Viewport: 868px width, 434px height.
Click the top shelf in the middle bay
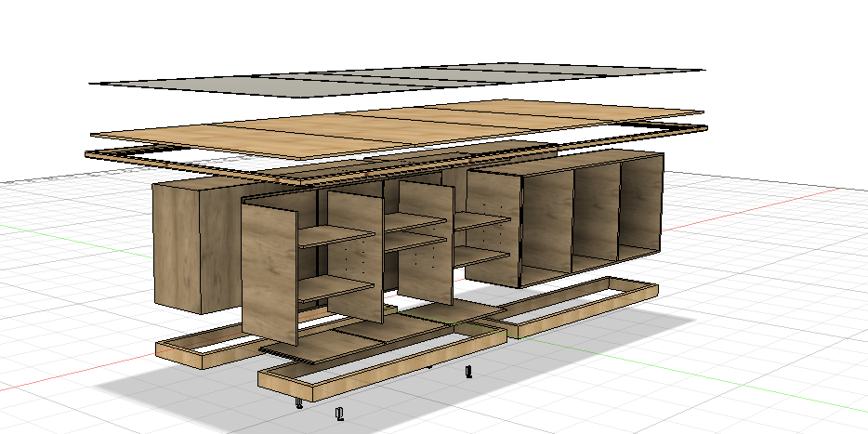[x=414, y=222]
